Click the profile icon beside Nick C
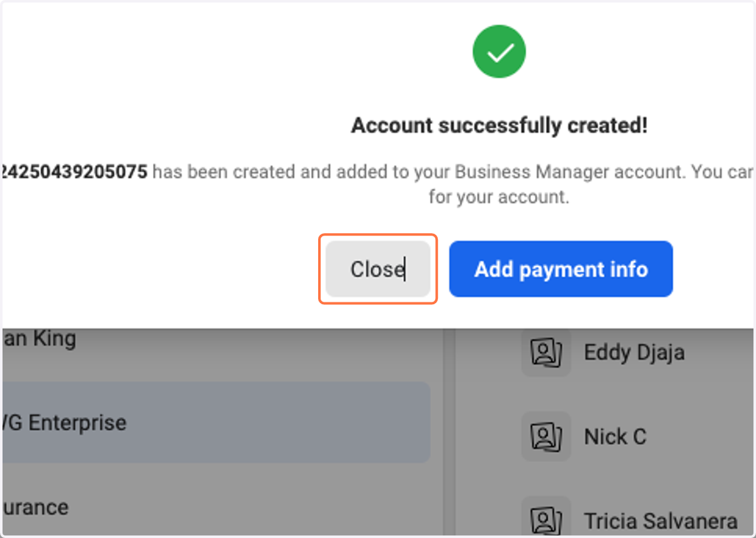Image resolution: width=756 pixels, height=538 pixels. pyautogui.click(x=546, y=436)
